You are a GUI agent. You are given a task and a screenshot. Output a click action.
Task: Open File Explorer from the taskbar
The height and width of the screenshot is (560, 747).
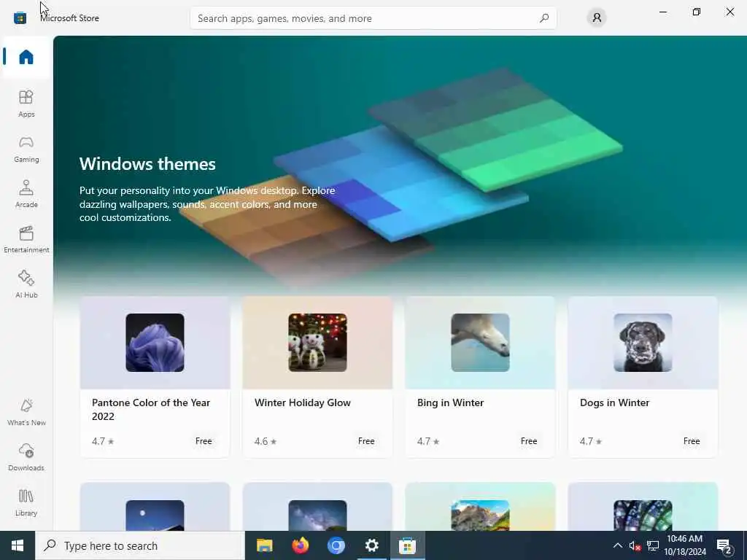264,545
